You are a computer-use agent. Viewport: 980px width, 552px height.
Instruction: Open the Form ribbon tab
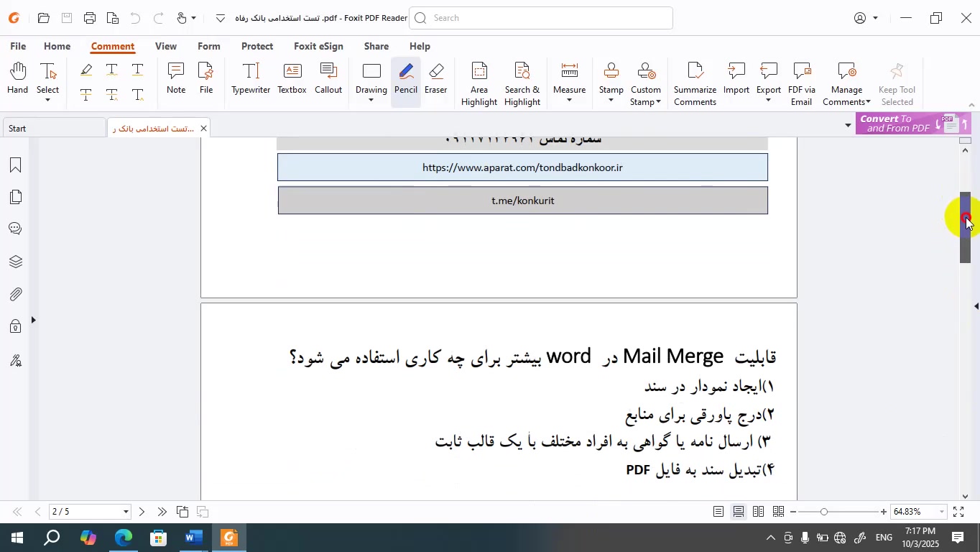(x=209, y=46)
